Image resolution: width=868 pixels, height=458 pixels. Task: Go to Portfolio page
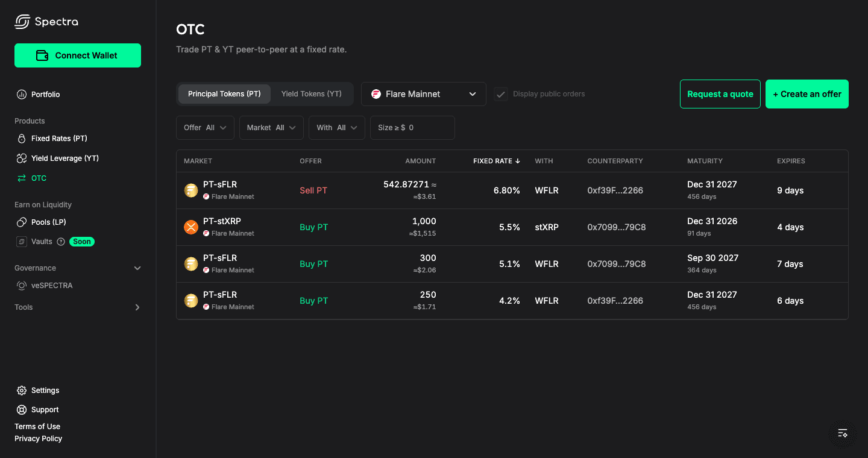[x=46, y=95]
